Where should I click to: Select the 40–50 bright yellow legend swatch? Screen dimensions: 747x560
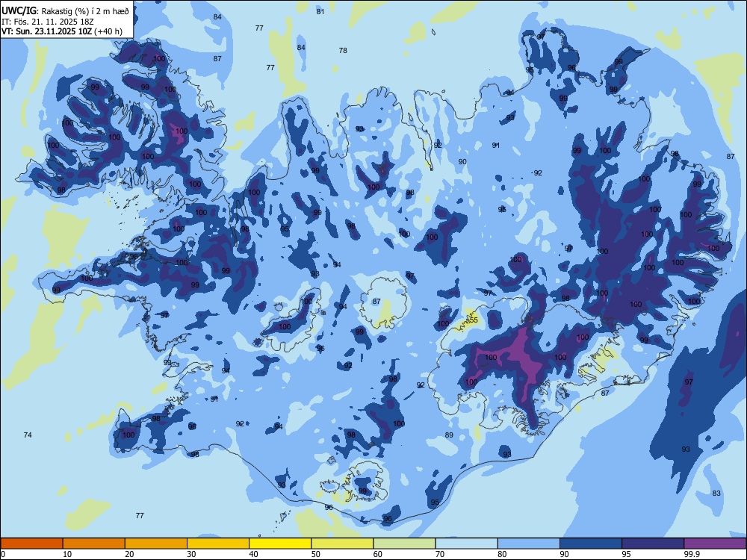[x=280, y=544]
